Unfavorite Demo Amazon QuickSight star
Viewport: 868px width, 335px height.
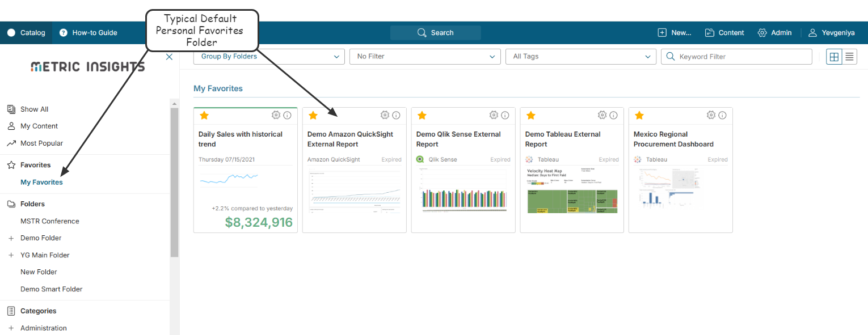[313, 115]
